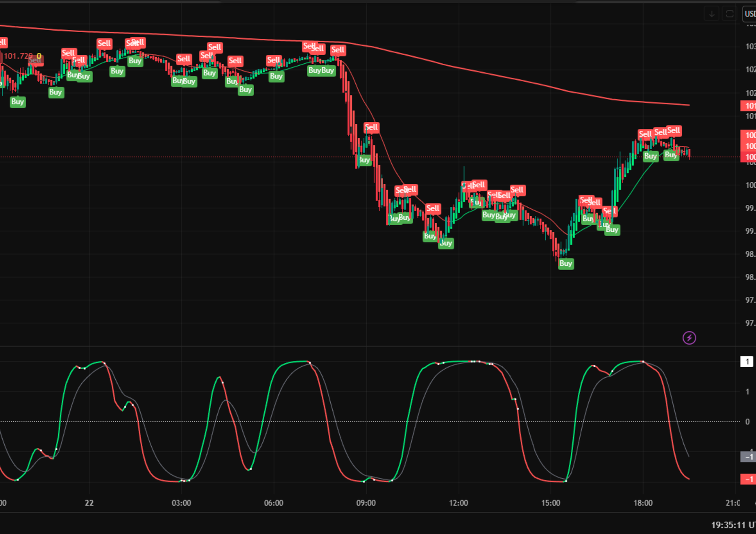Click the 18:00 time axis label
756x534 pixels.
(x=643, y=503)
